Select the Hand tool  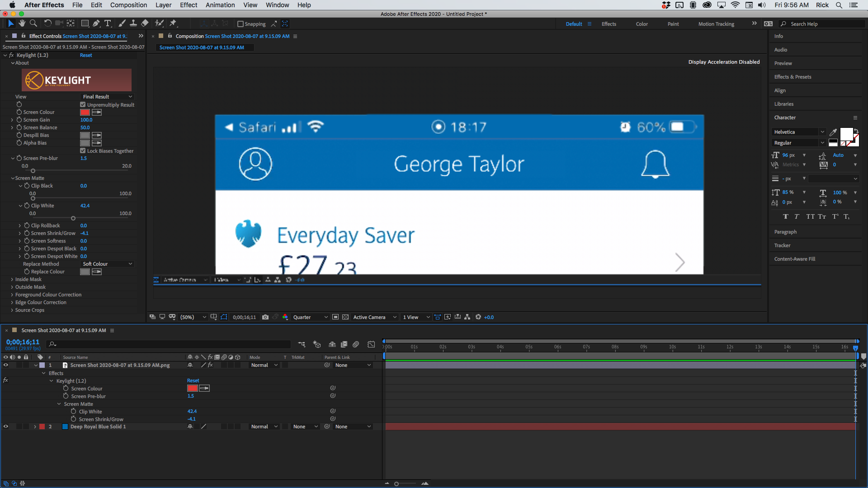[21, 23]
